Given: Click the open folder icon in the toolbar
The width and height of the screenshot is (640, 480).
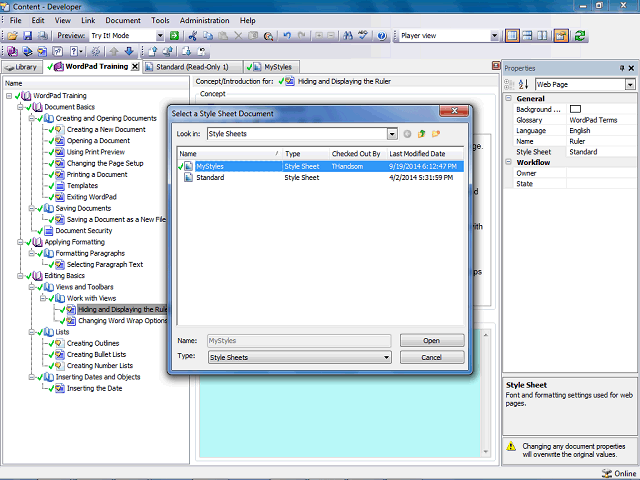Looking at the screenshot, I should 12,36.
